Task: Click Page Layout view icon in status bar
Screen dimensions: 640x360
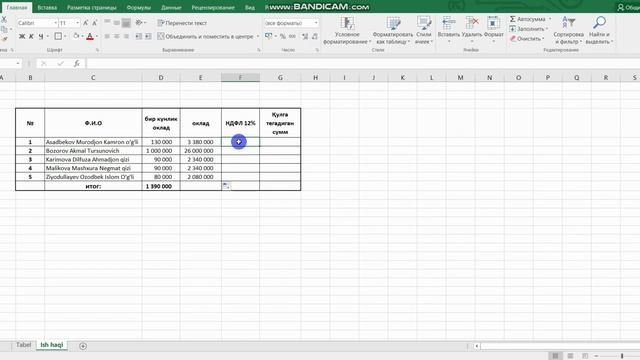Action: 570,356
